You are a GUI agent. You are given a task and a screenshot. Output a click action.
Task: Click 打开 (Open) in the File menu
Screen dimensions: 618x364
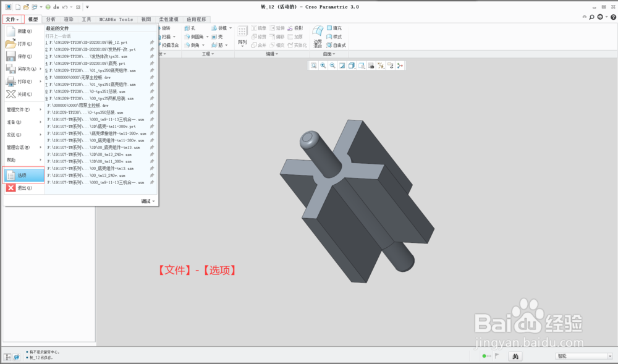(x=23, y=44)
